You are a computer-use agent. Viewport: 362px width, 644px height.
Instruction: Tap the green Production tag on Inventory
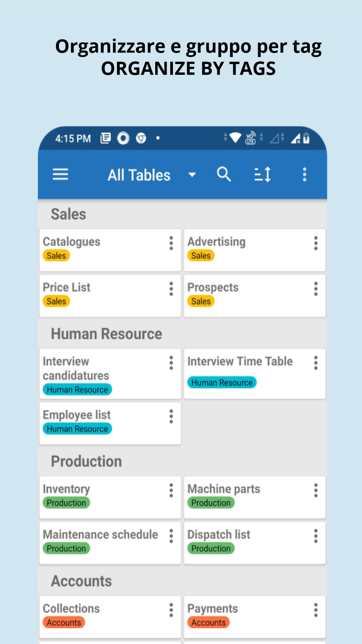click(66, 503)
